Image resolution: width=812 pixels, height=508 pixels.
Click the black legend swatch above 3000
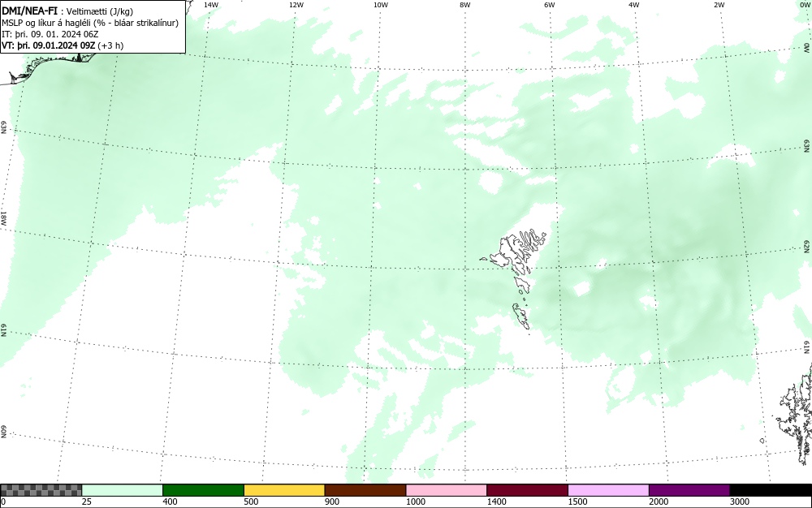point(771,490)
